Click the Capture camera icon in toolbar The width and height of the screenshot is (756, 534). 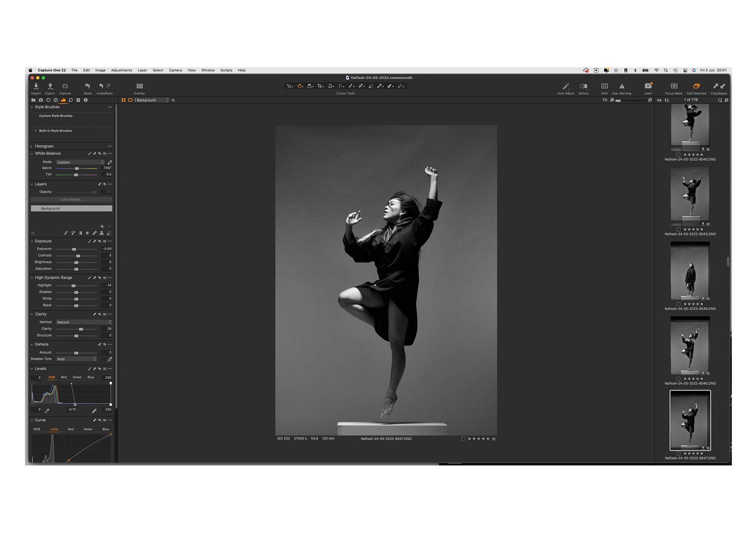coord(65,87)
